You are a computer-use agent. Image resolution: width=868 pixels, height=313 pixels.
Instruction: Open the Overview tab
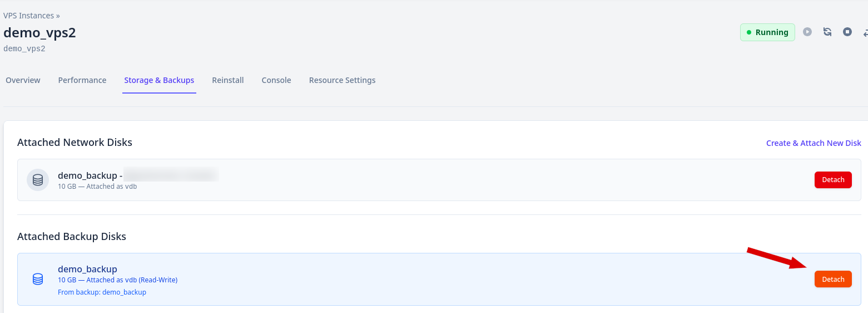coord(23,80)
